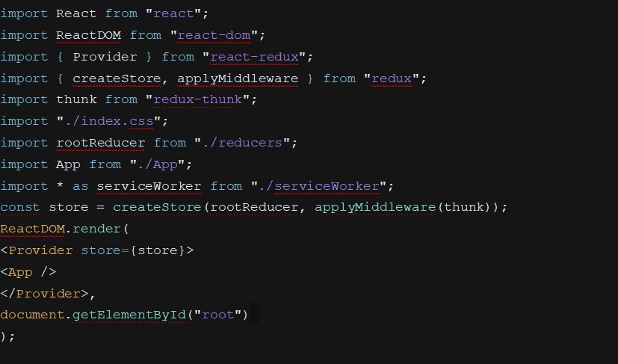Click rootReducer in its import line

tap(100, 143)
